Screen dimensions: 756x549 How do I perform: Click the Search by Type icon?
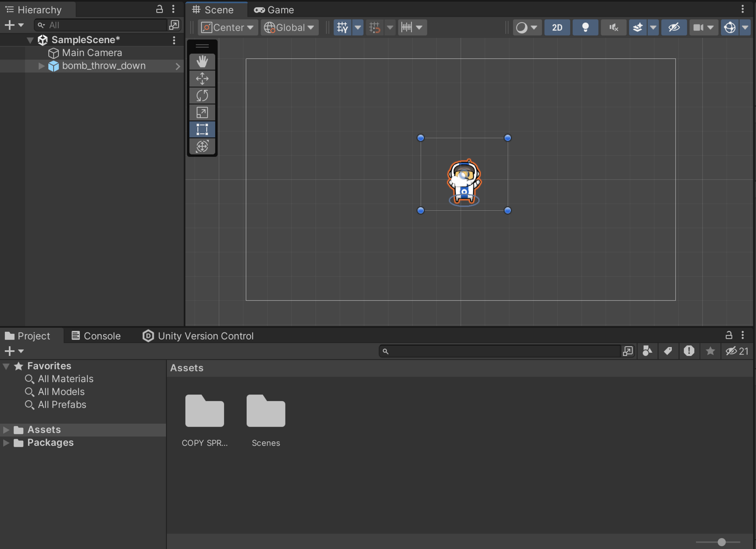tap(647, 351)
